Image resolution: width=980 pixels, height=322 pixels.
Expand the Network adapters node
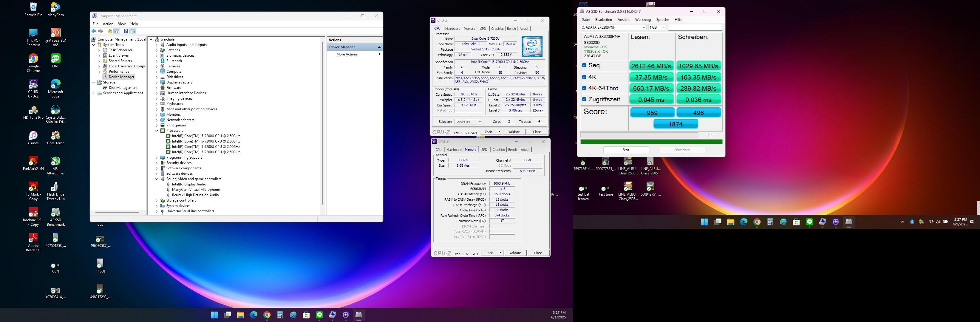pyautogui.click(x=157, y=120)
